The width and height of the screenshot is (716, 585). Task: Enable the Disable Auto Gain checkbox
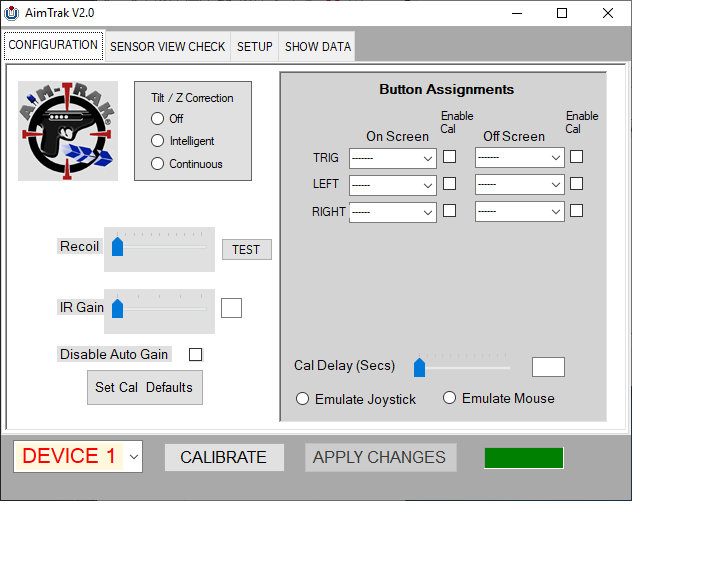pyautogui.click(x=195, y=355)
